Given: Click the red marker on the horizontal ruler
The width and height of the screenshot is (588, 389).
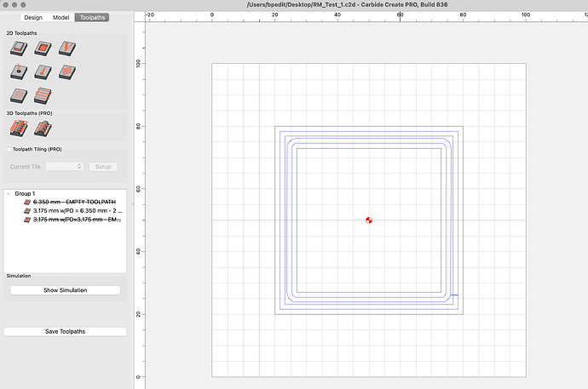Looking at the screenshot, I should pos(401,16).
